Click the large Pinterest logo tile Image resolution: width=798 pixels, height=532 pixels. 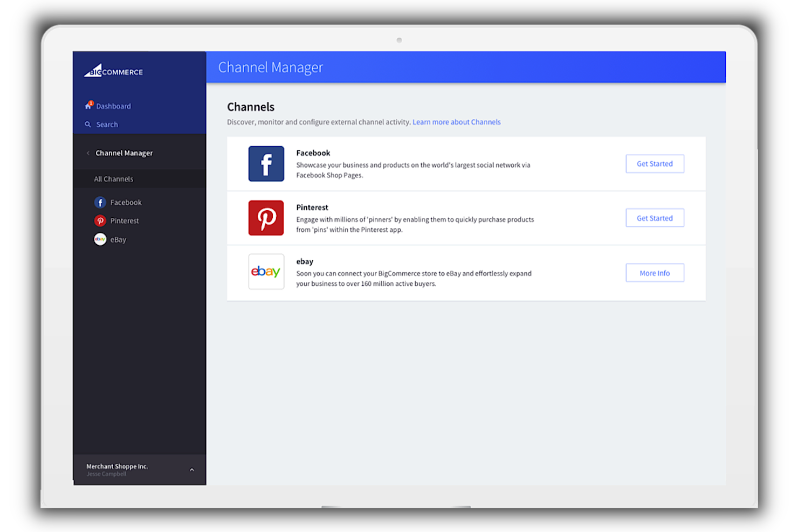266,218
